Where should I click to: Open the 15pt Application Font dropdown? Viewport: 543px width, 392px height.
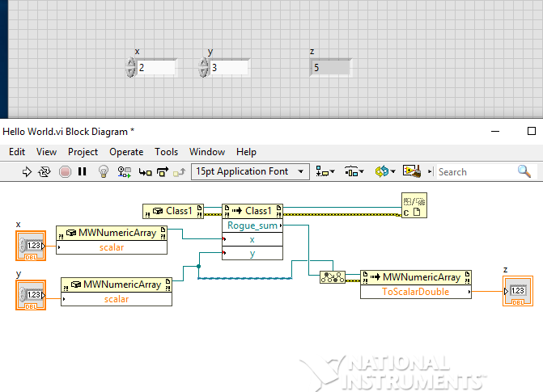[x=250, y=171]
